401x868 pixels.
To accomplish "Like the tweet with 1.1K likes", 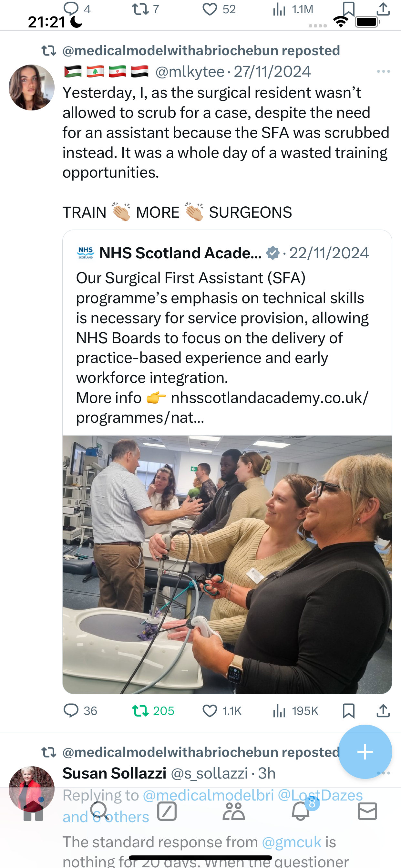I will click(222, 711).
